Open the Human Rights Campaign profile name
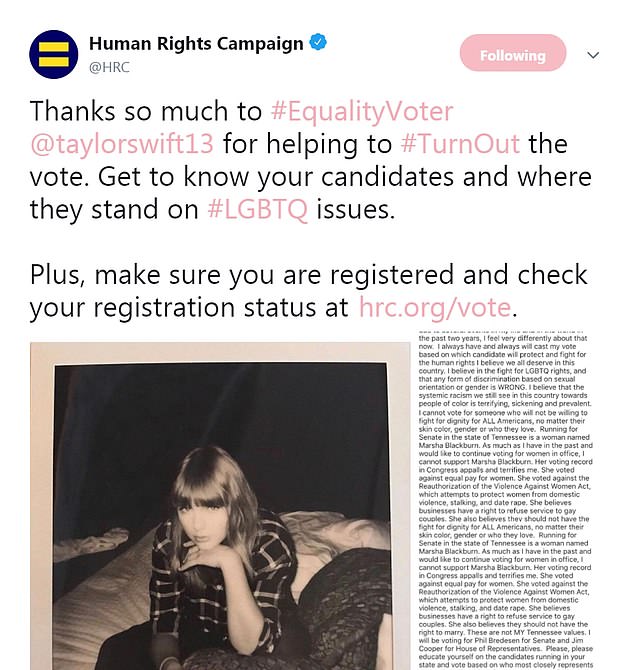 coord(196,44)
